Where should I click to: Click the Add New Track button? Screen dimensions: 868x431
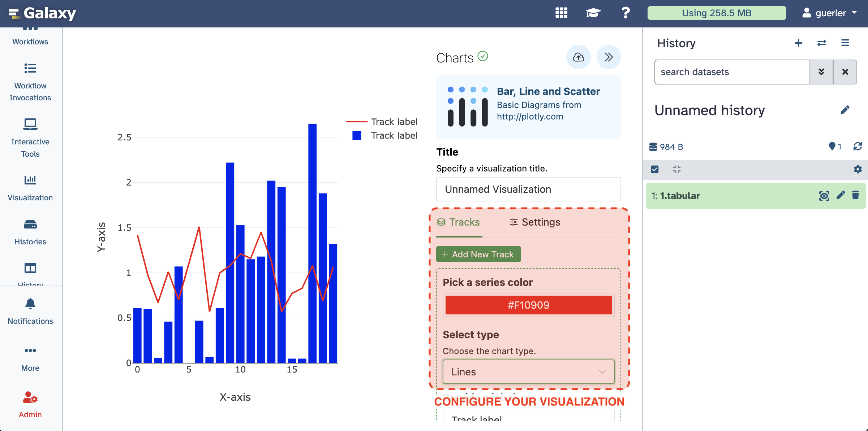pyautogui.click(x=478, y=254)
